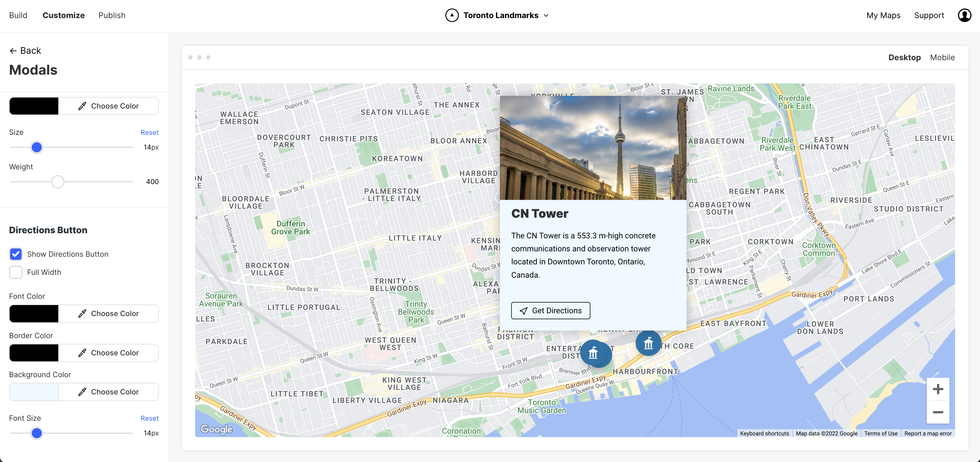
Task: Expand the Toronto Landmarks map dropdown
Action: pos(546,16)
